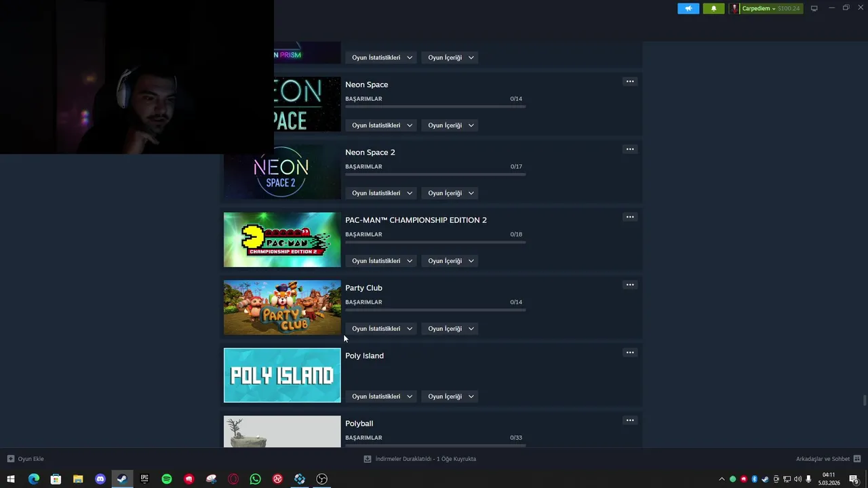Open the Neon Space 2 game title
Image resolution: width=868 pixels, height=488 pixels.
(370, 152)
